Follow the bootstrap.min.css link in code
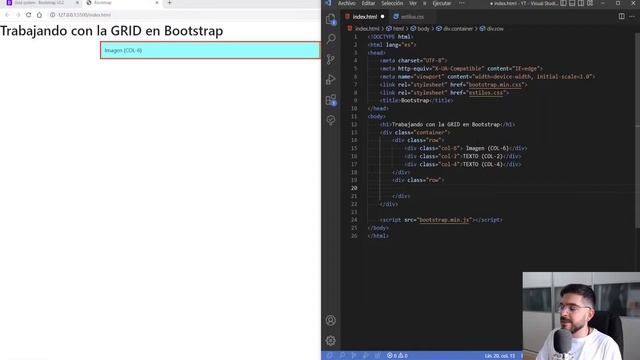 pyautogui.click(x=495, y=85)
